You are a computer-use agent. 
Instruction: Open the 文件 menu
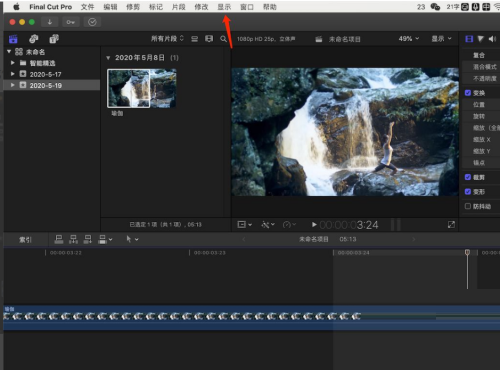[87, 7]
